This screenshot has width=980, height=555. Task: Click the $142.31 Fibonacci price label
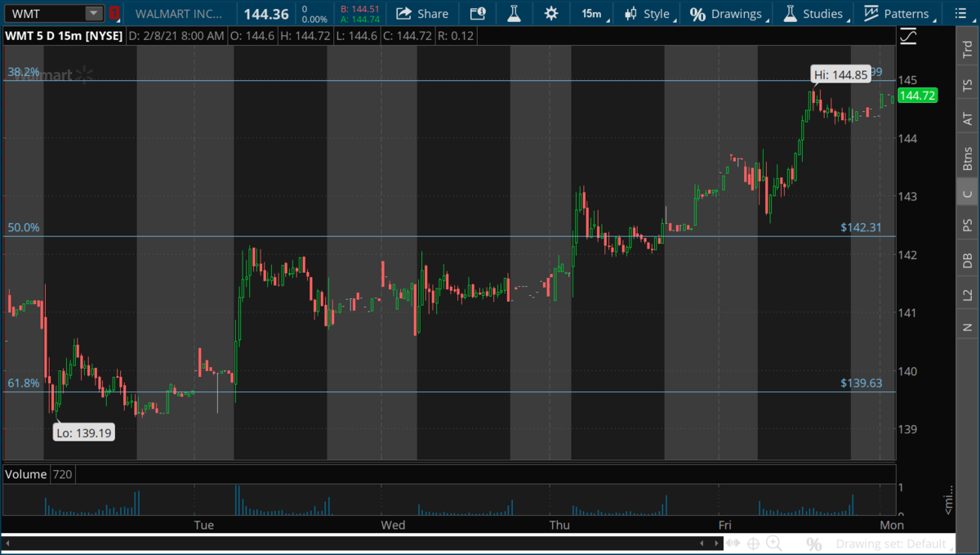[x=861, y=227]
